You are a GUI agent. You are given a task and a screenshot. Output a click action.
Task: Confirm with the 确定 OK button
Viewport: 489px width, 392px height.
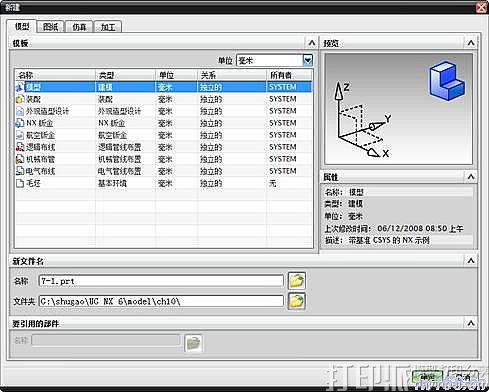pos(428,377)
